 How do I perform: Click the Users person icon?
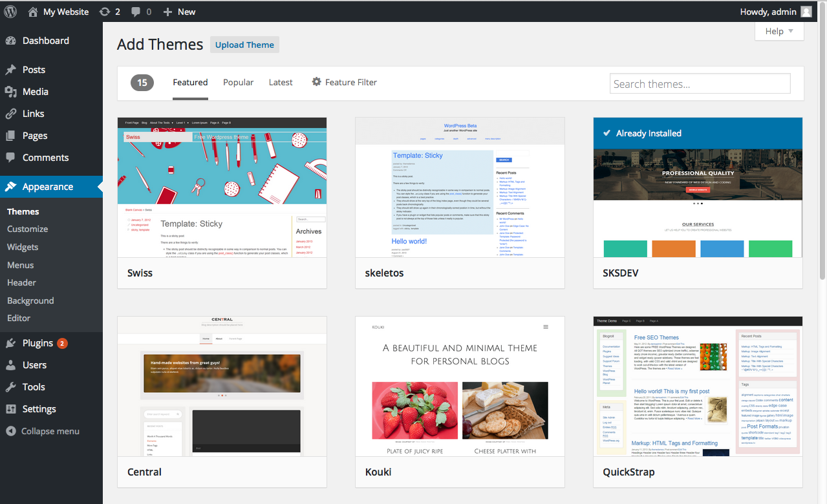pos(11,365)
